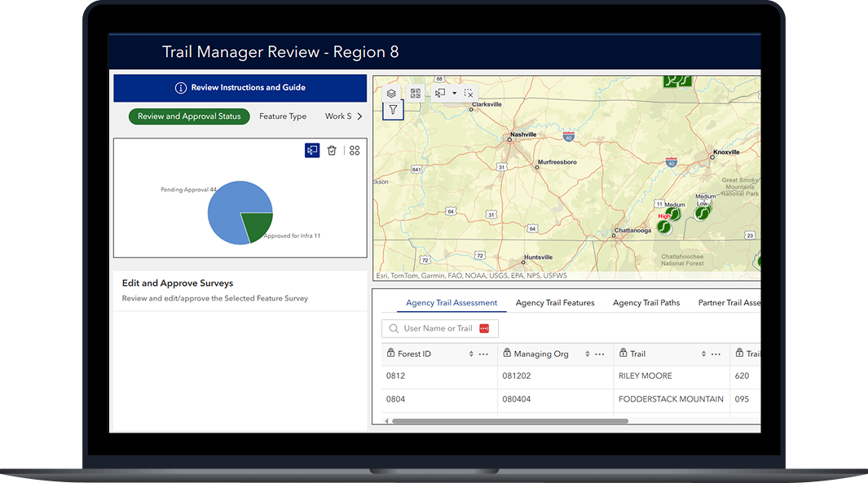Select the FODDERSTACK MOUNTAIN trail row
Screen dimensions: 868x483
click(x=670, y=399)
